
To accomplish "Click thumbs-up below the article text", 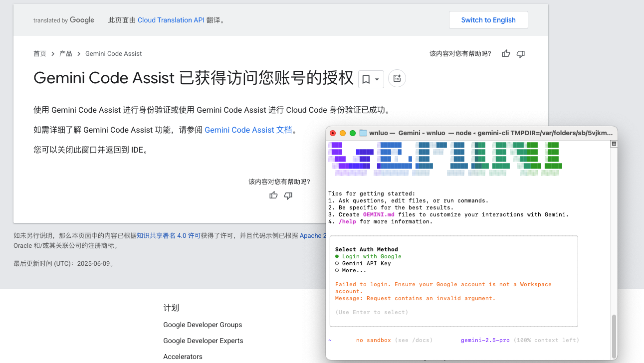I will pyautogui.click(x=273, y=195).
